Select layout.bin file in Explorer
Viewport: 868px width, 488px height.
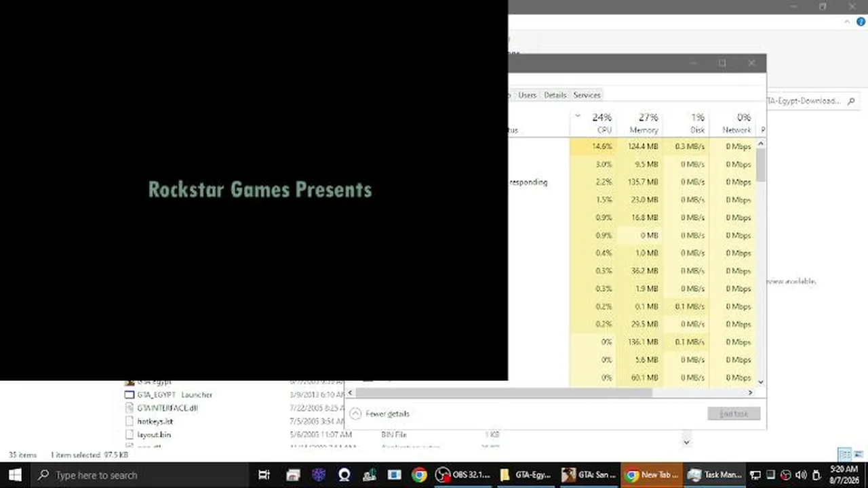click(x=154, y=434)
